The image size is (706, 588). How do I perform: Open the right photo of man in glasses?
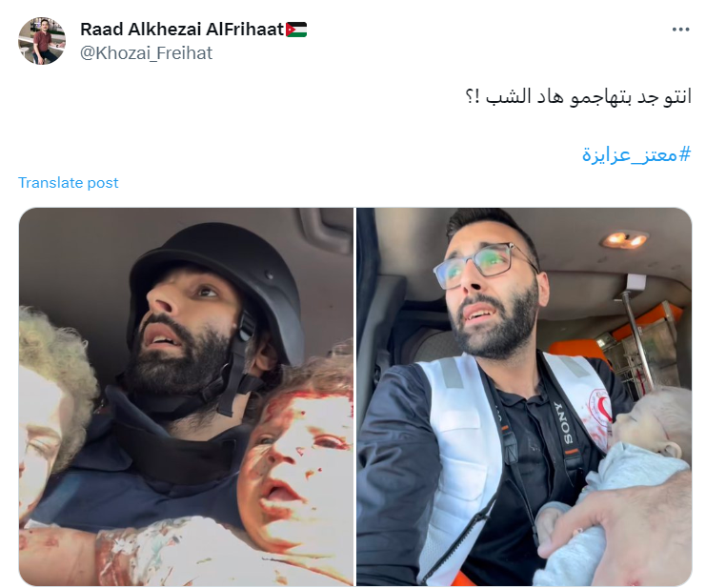[x=524, y=396]
